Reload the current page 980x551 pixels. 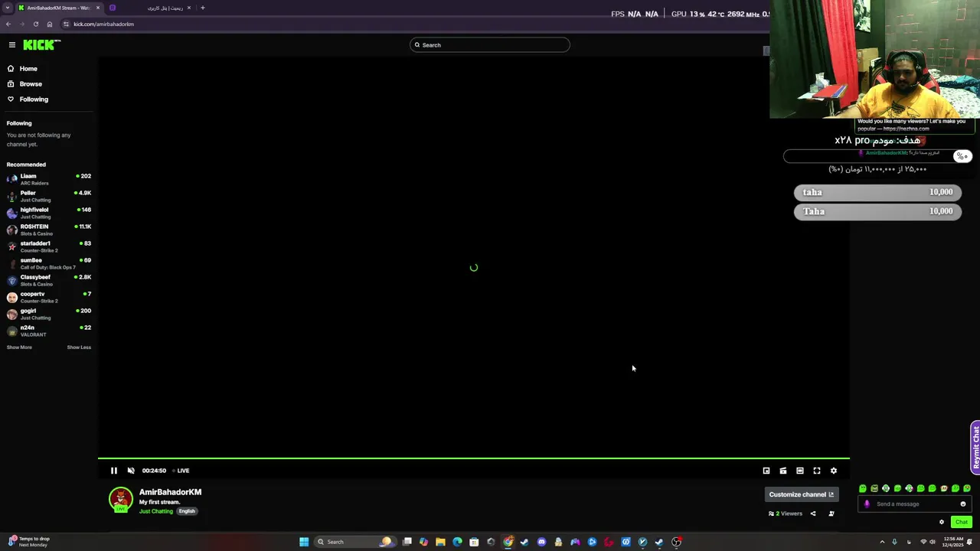tap(35, 24)
